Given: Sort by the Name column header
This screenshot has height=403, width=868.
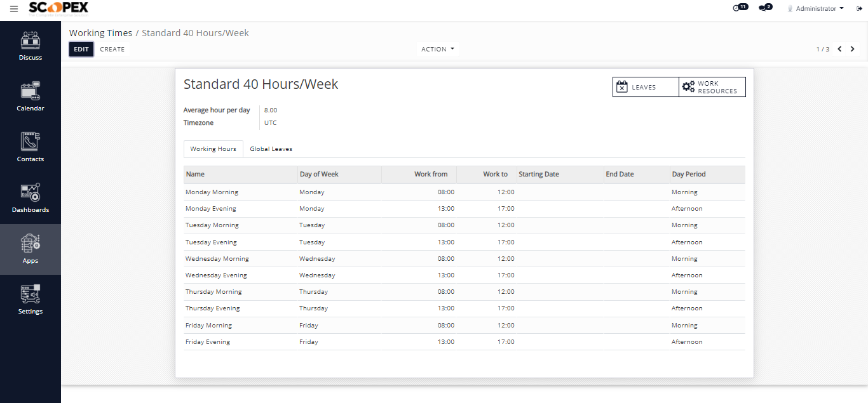Looking at the screenshot, I should 240,174.
